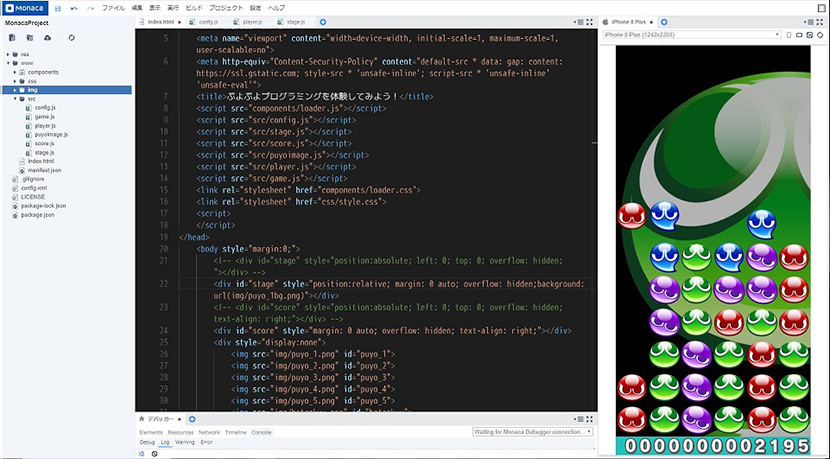Rotate the previewer to landscape orientation
Screen dimensions: 830x459
click(799, 35)
